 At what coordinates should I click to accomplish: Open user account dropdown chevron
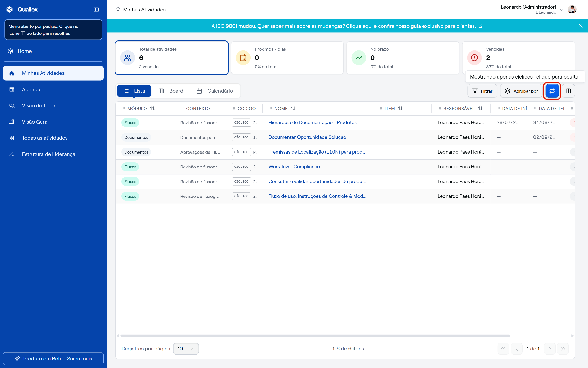(561, 10)
